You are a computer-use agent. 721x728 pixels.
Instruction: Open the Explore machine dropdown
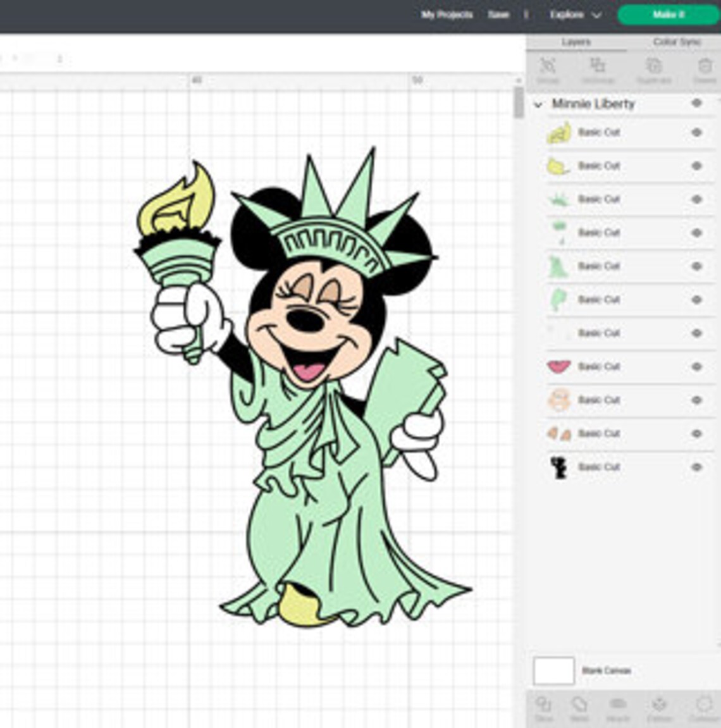coord(575,14)
